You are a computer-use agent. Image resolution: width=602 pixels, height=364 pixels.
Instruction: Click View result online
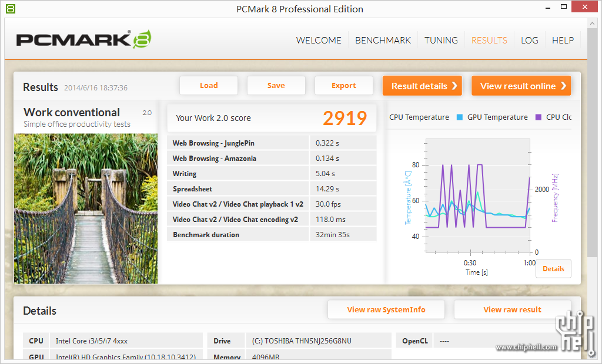pos(521,86)
